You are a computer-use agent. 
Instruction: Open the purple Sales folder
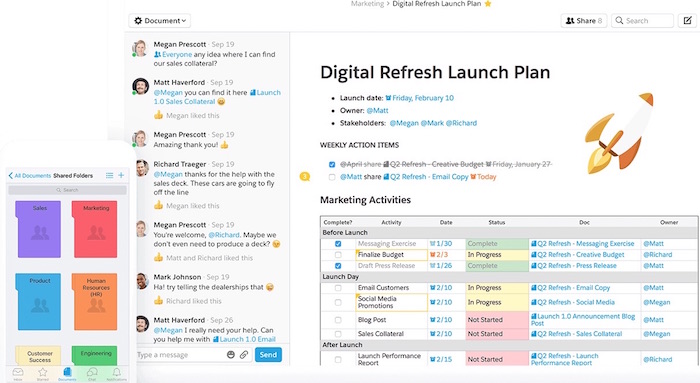pyautogui.click(x=39, y=229)
